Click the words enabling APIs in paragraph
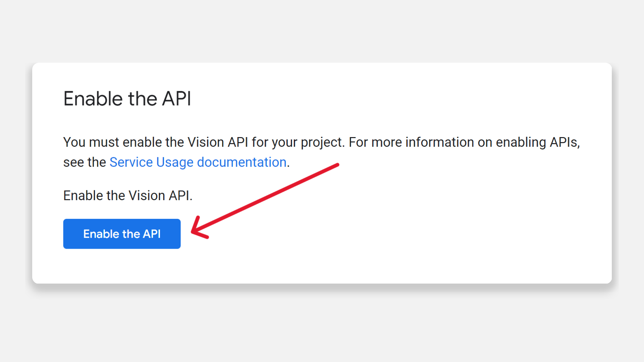The height and width of the screenshot is (362, 644). pos(537,142)
